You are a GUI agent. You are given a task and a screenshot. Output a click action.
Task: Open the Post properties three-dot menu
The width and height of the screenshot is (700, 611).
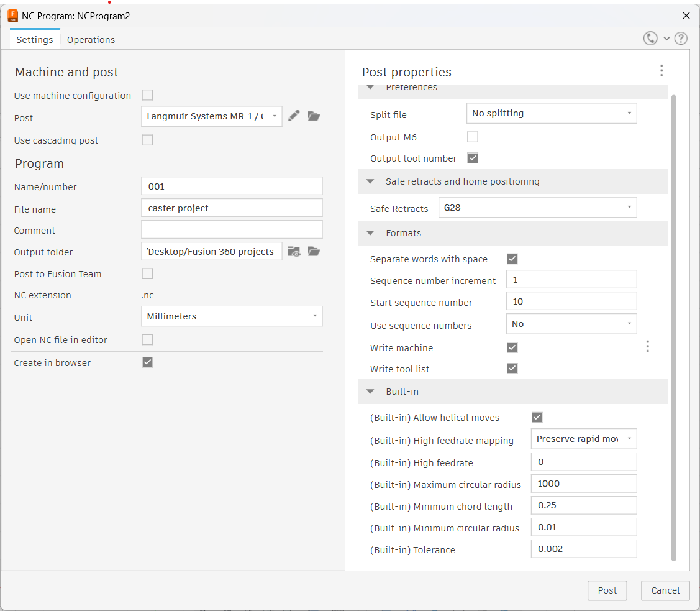[661, 71]
